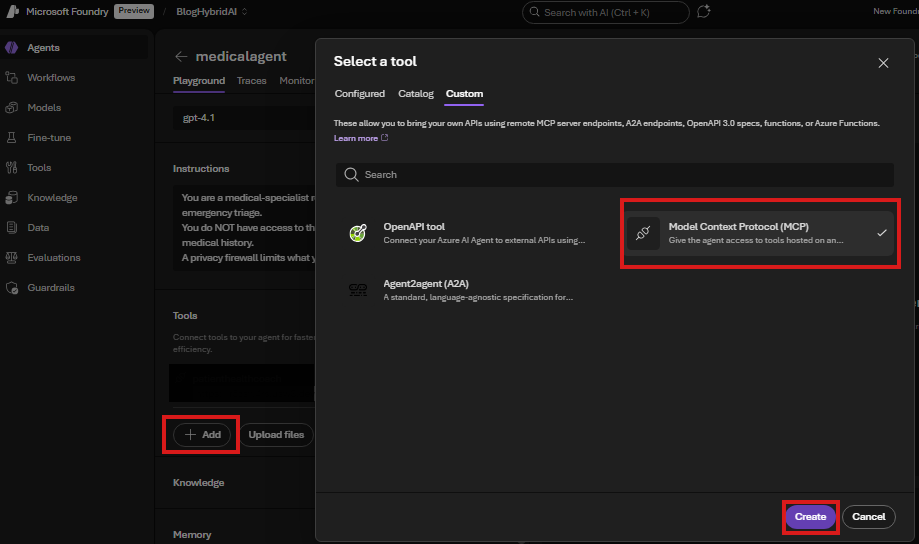Open the gpt-4.1 model selector

coord(244,118)
